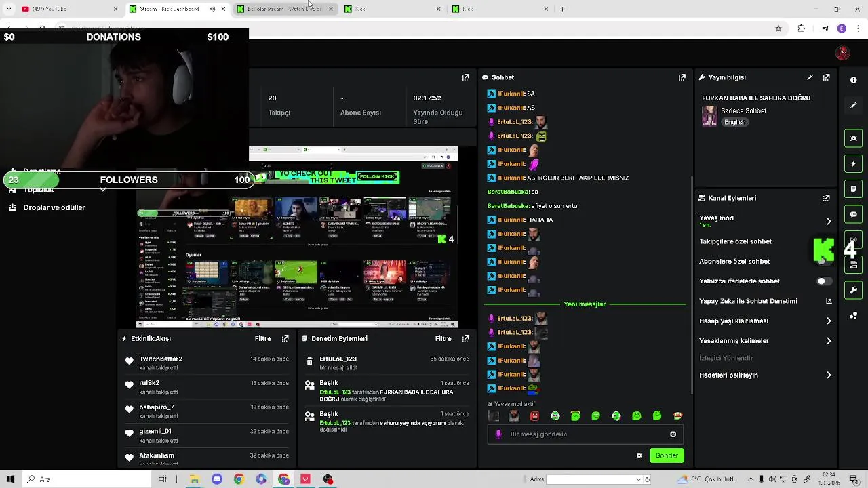Click 1Furkanli username in 'ABİ NOLUR' message

[x=511, y=178]
